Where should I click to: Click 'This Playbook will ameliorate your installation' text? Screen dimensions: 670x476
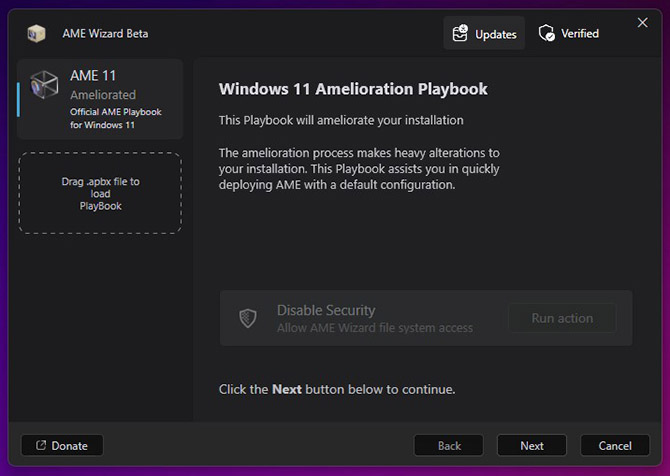pyautogui.click(x=341, y=120)
